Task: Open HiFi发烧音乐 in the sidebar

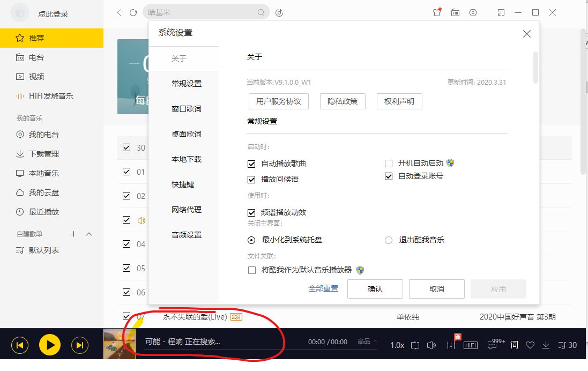Action: click(52, 96)
